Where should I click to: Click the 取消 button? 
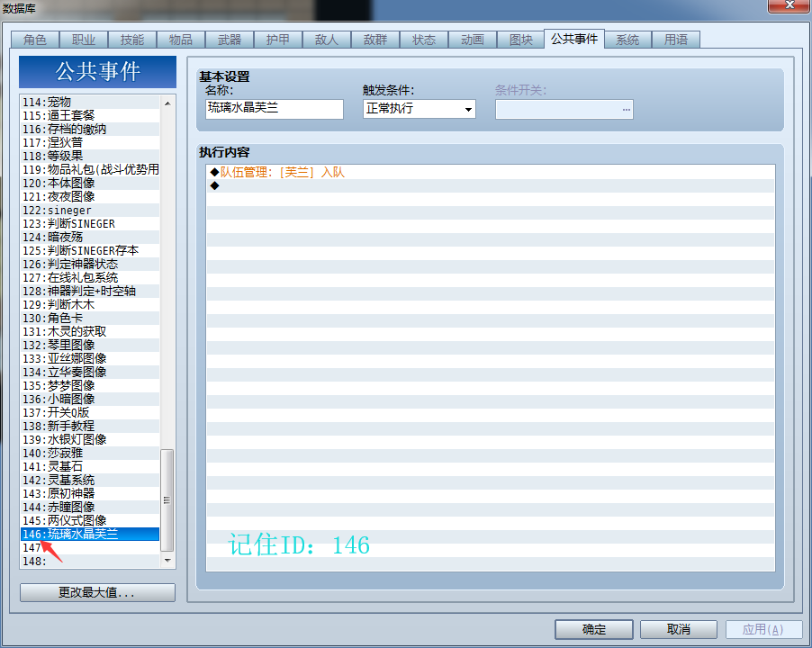pos(679,629)
